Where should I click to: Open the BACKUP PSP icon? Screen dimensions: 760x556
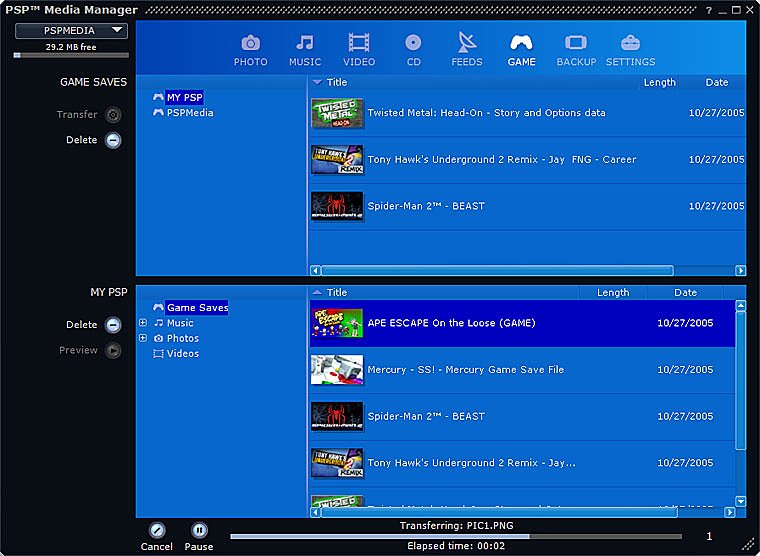(x=576, y=43)
